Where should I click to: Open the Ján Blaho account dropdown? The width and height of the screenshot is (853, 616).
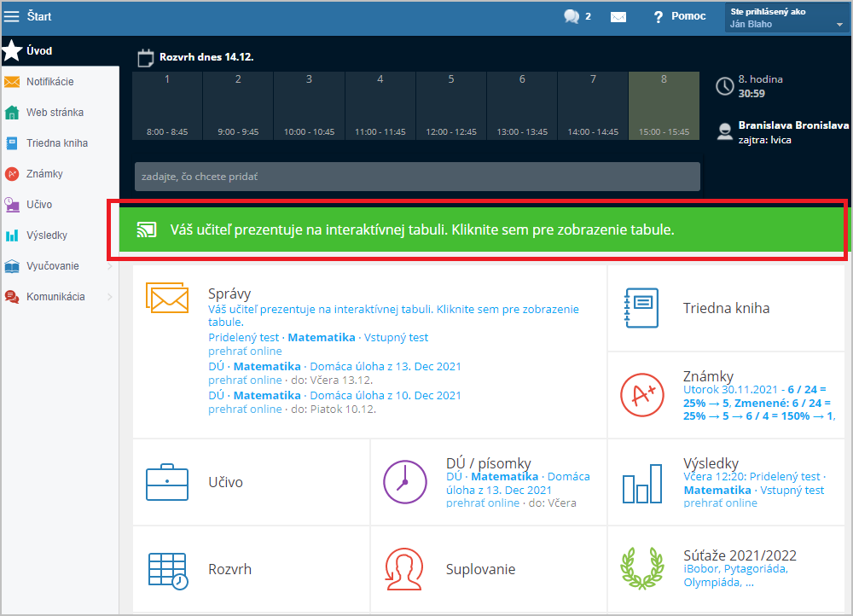(x=787, y=18)
